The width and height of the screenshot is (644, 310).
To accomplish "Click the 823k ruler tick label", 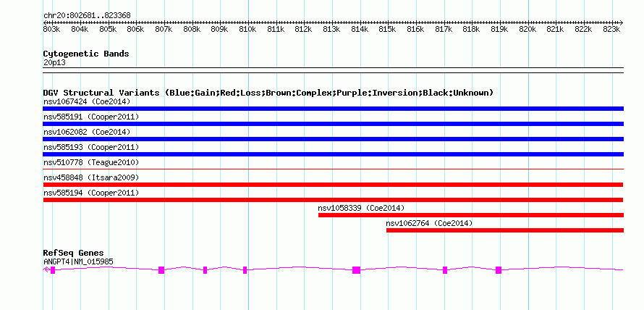I will pos(611,29).
